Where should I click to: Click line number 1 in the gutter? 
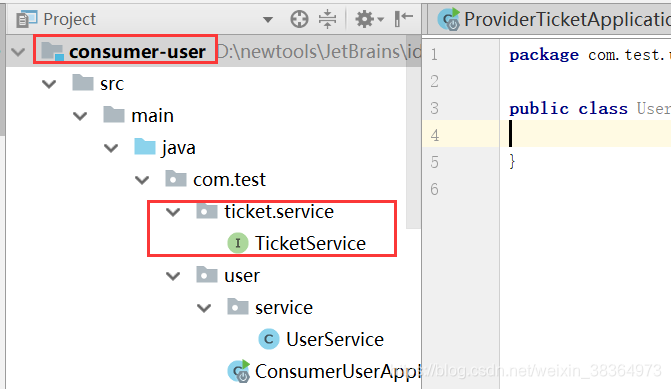[434, 54]
